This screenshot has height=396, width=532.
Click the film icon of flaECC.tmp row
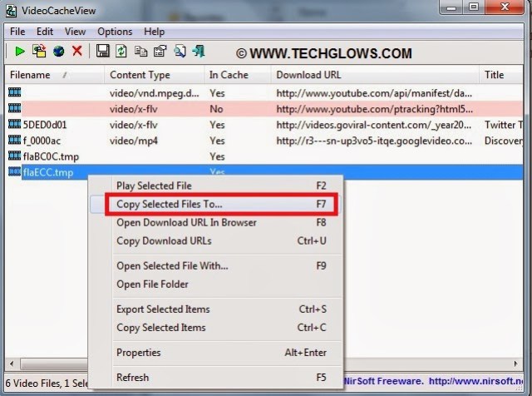coord(15,172)
